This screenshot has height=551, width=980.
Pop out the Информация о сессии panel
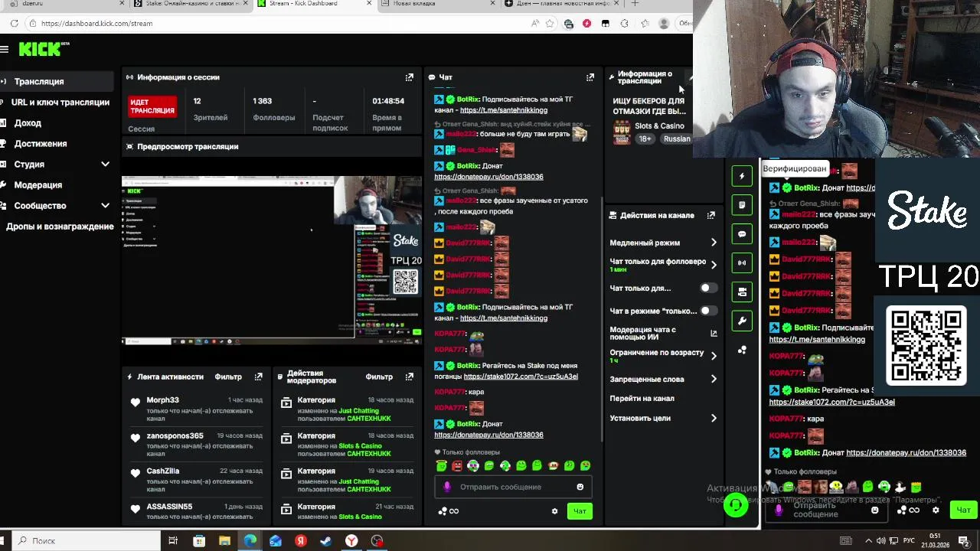409,77
